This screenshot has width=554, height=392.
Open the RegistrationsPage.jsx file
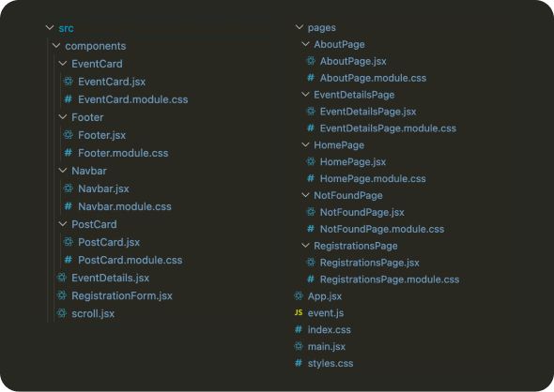(x=370, y=263)
